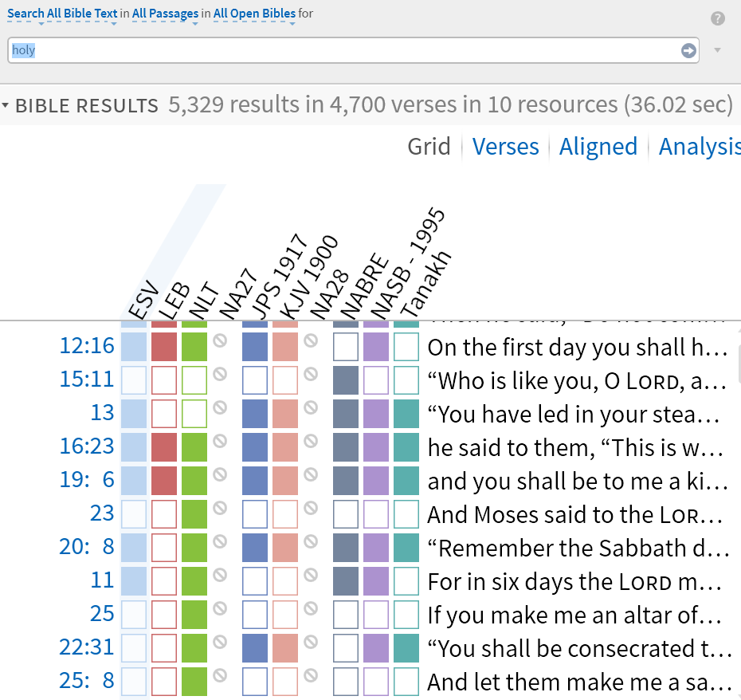The width and height of the screenshot is (741, 700).
Task: Click empty JPS 1917 cell in row 20:25
Action: (255, 615)
